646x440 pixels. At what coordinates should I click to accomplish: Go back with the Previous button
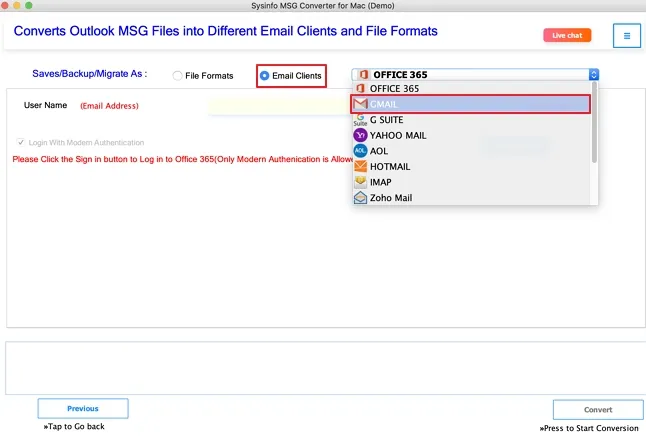[x=83, y=408]
